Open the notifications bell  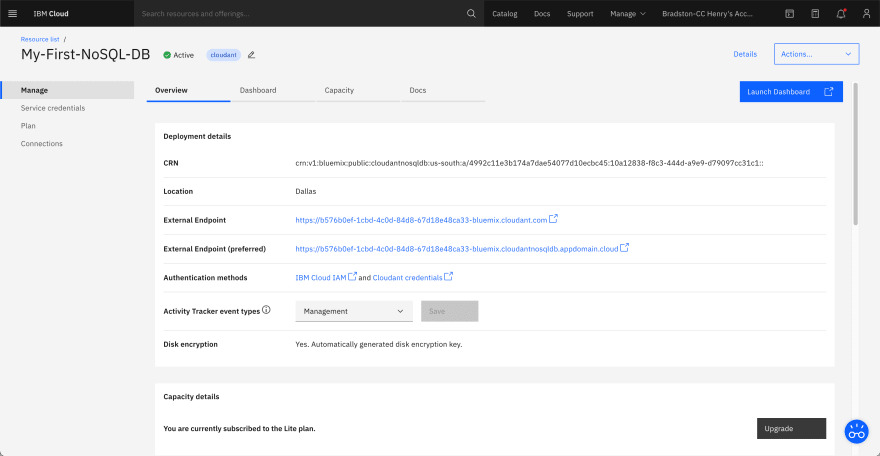[x=841, y=13]
